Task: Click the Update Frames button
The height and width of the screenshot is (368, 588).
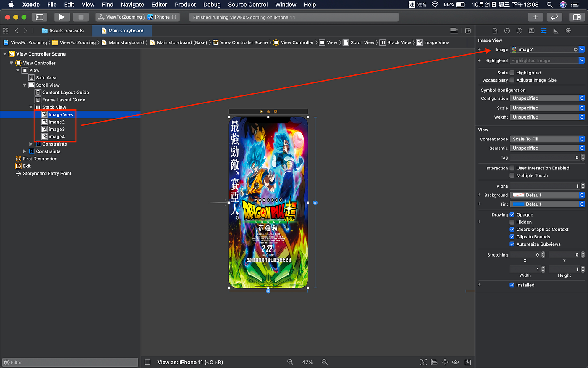Action: pos(423,362)
